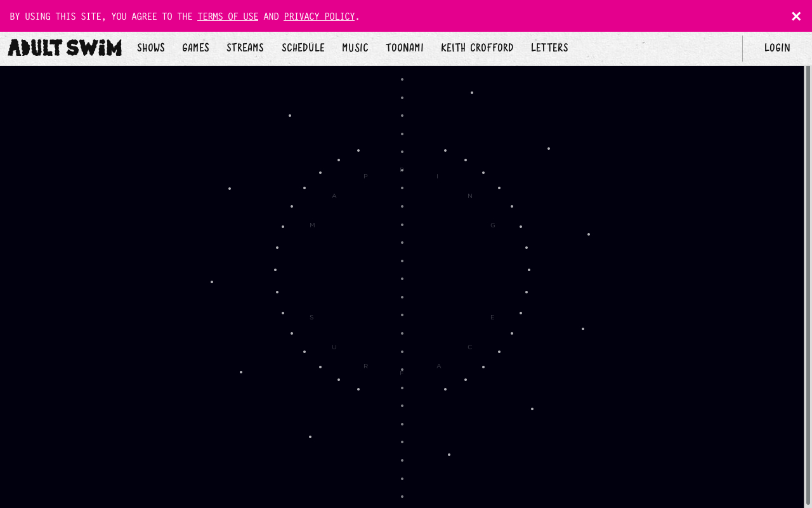
Task: View the Schedule page
Action: (303, 48)
